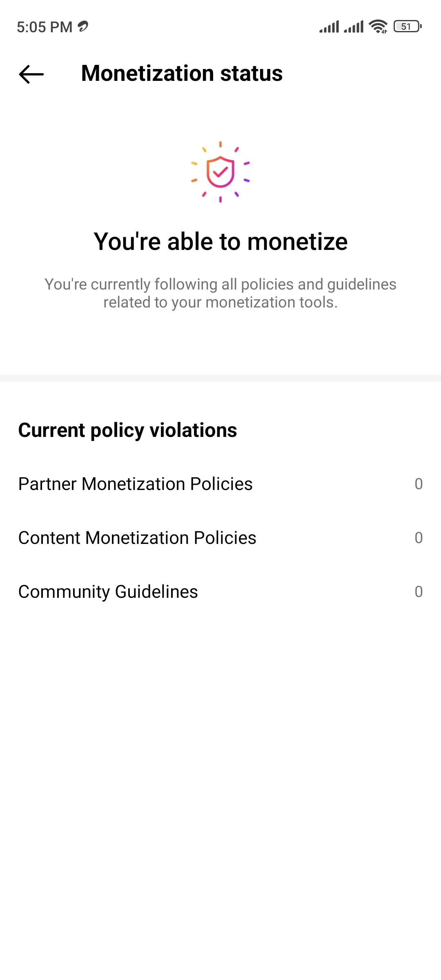Tap the 5:05 PM clock
This screenshot has width=441, height=980.
(45, 27)
